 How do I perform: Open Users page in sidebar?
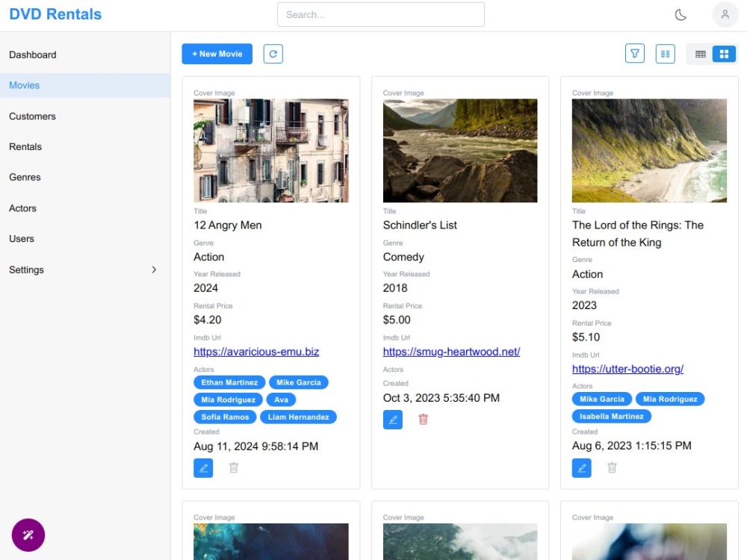point(85,239)
